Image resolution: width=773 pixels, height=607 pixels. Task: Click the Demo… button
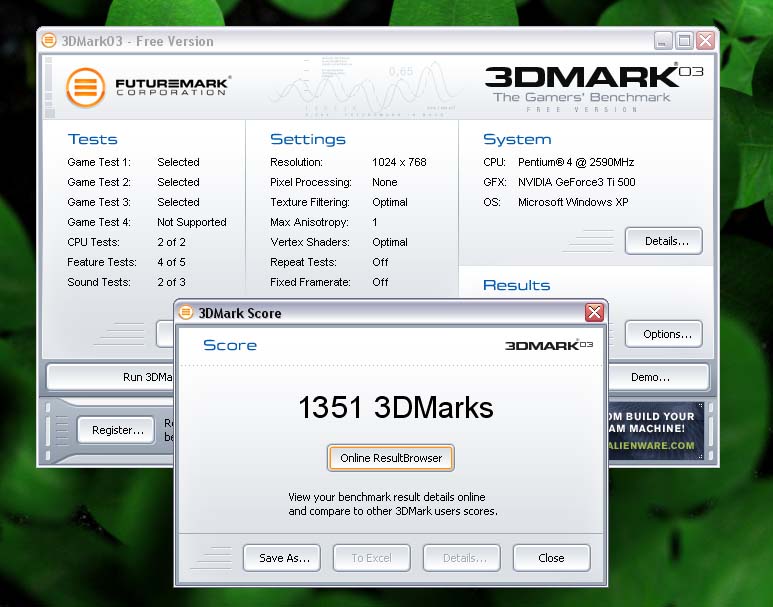coord(658,377)
